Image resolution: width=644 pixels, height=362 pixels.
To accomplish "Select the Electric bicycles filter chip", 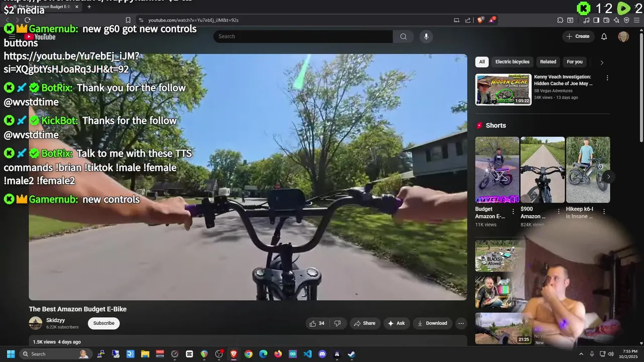I will pyautogui.click(x=512, y=62).
